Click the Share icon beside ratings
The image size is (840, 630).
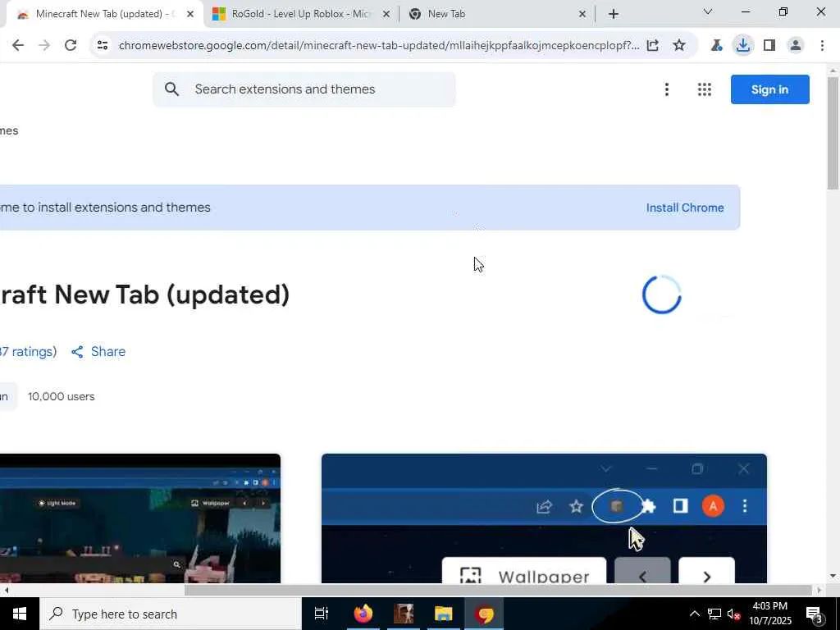pyautogui.click(x=77, y=352)
